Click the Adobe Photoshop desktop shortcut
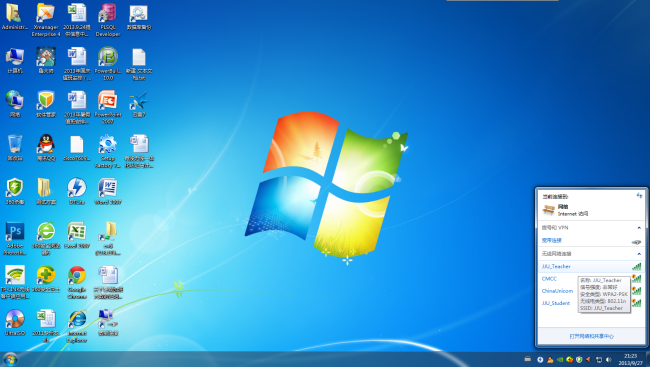The width and height of the screenshot is (650, 367). tap(15, 231)
